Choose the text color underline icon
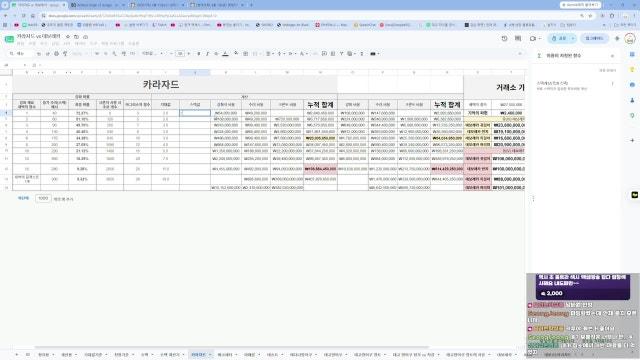640x360 pixels. coord(225,54)
